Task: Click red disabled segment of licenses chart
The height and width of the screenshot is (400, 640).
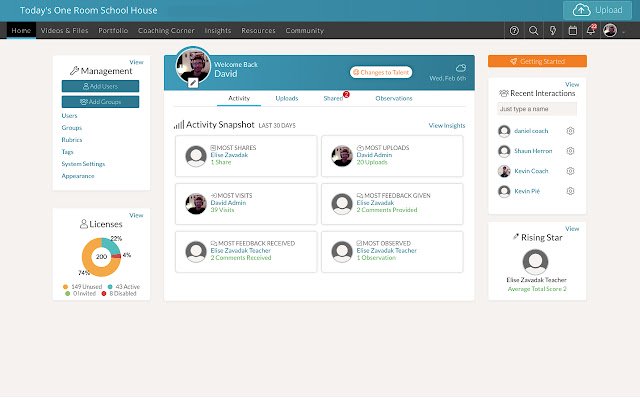Action: point(116,256)
